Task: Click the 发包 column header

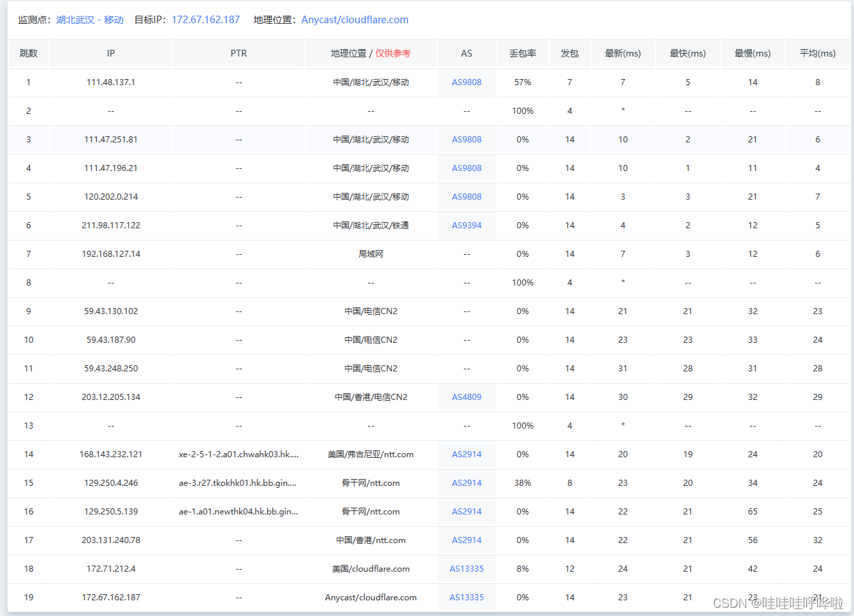Action: click(x=570, y=53)
